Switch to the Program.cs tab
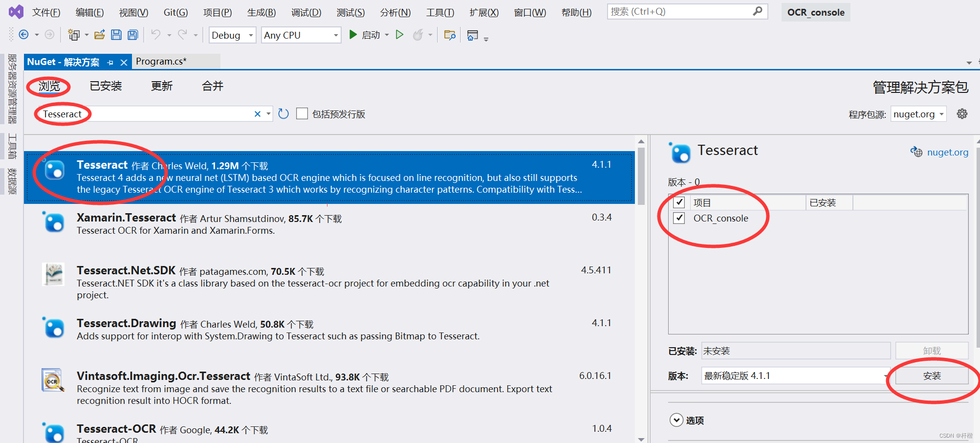Screen dimensions: 980x443 [161, 62]
